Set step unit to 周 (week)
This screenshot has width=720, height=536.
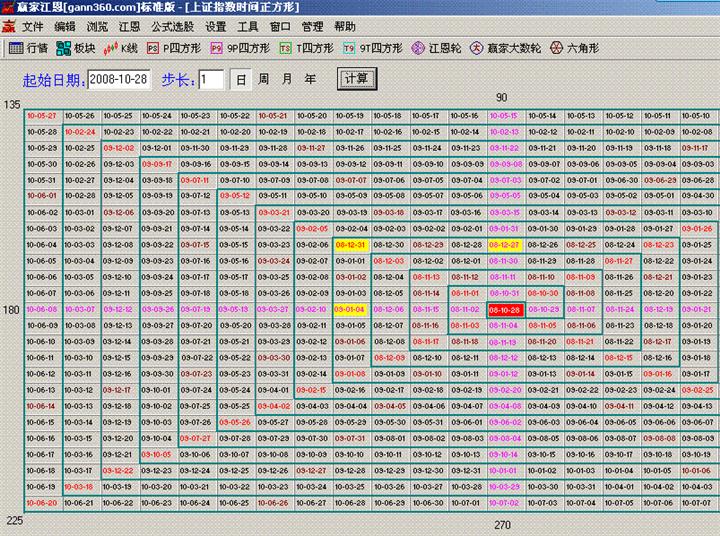[x=263, y=79]
